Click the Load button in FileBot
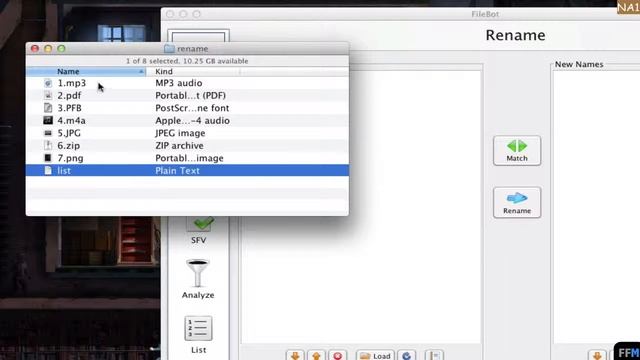Viewport: 640px width, 360px height. click(x=376, y=356)
